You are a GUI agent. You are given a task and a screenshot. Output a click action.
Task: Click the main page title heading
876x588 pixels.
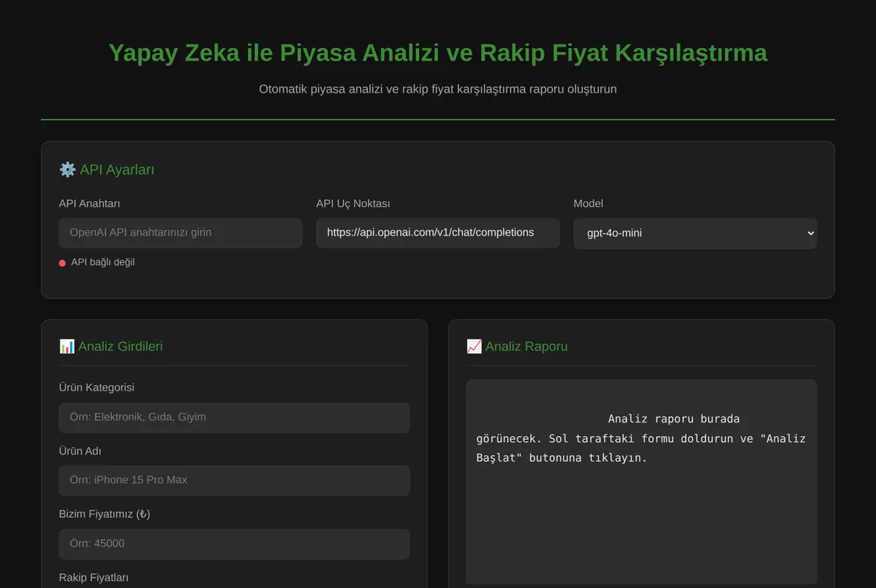point(438,53)
